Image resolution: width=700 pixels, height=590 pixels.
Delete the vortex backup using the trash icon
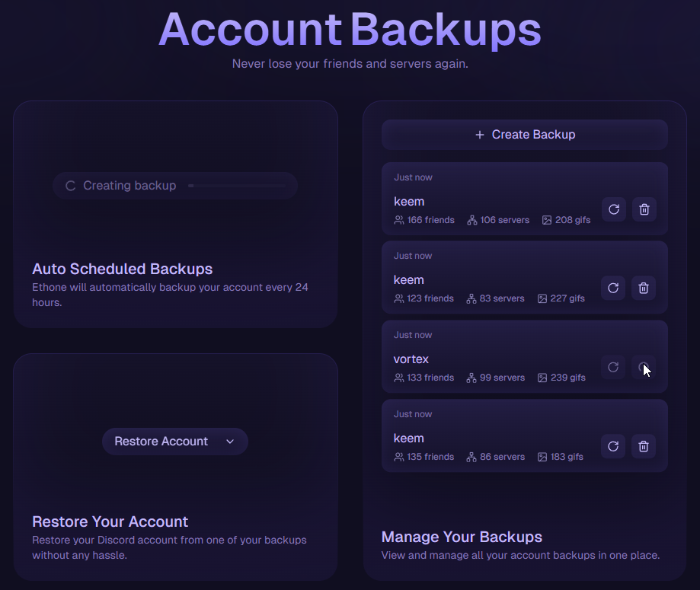[643, 367]
